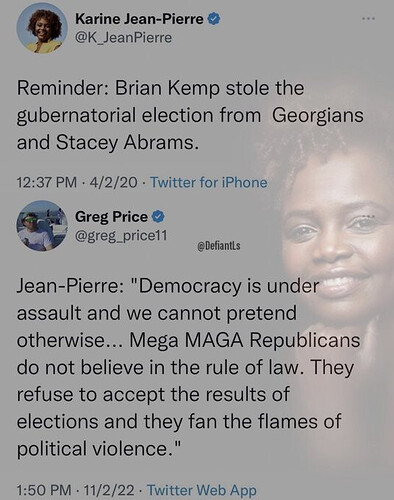
Task: Click the Greg Price display name
Action: coord(111,217)
